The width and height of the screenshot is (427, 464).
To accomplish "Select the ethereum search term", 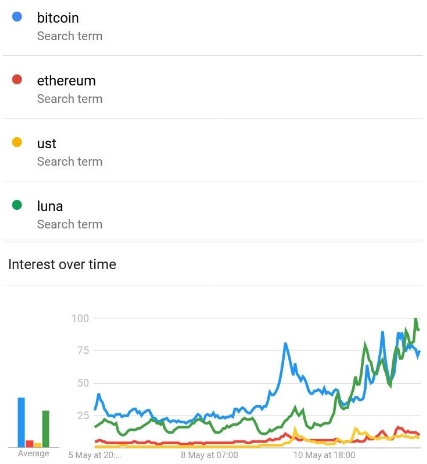I will point(213,87).
